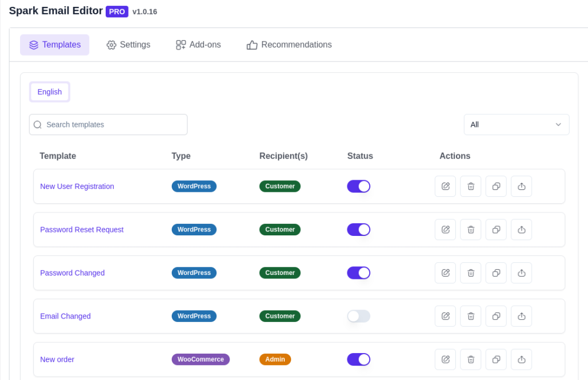Image resolution: width=588 pixels, height=380 pixels.
Task: Duplicate the Password Changed template
Action: [496, 273]
